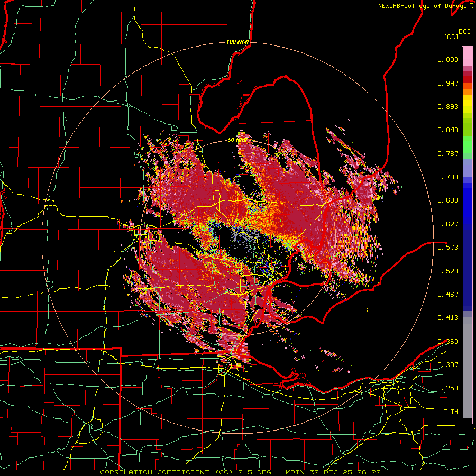Click the 0.413 color scale value
Screen dimensions: 476x476
click(x=448, y=318)
